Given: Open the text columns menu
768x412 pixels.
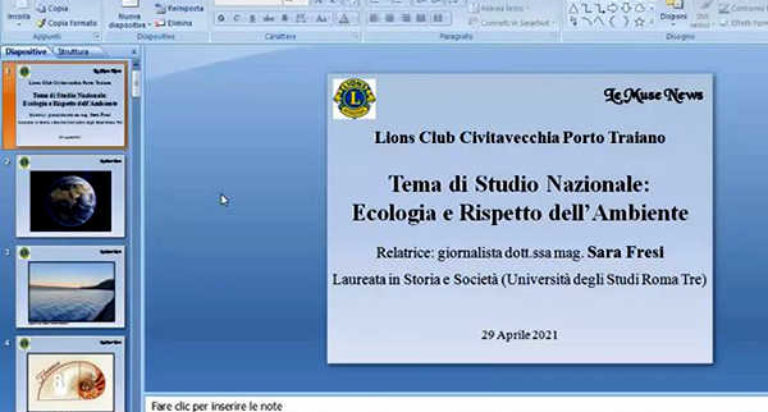Looking at the screenshot, I should coord(439,18).
